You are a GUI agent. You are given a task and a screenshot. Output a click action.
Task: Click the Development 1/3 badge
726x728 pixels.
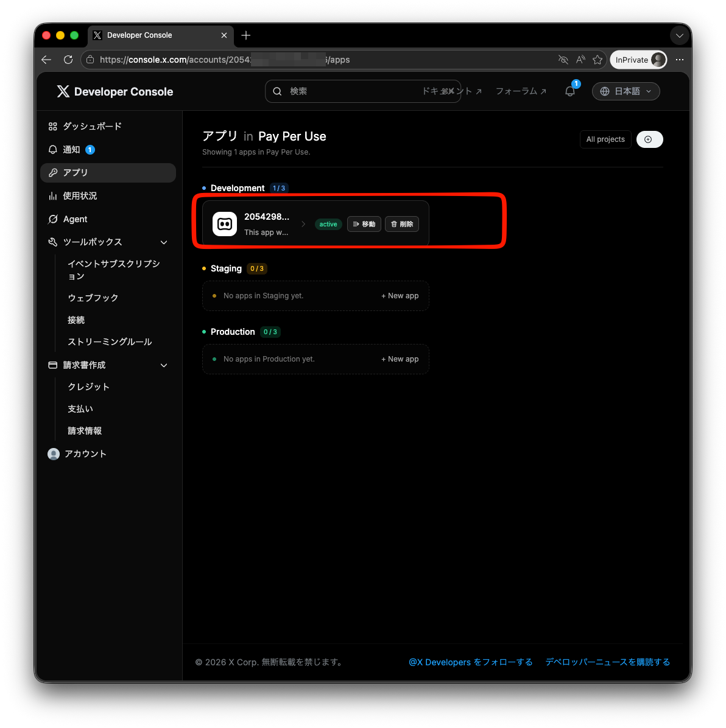[279, 188]
